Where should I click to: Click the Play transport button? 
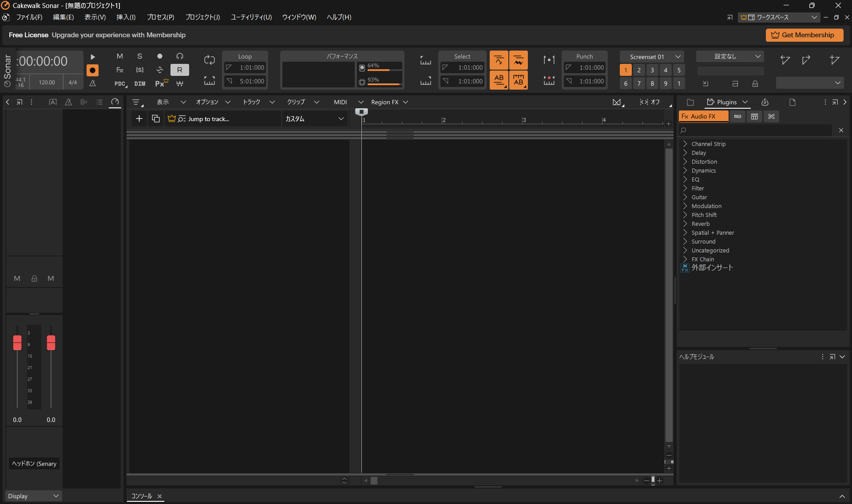93,57
